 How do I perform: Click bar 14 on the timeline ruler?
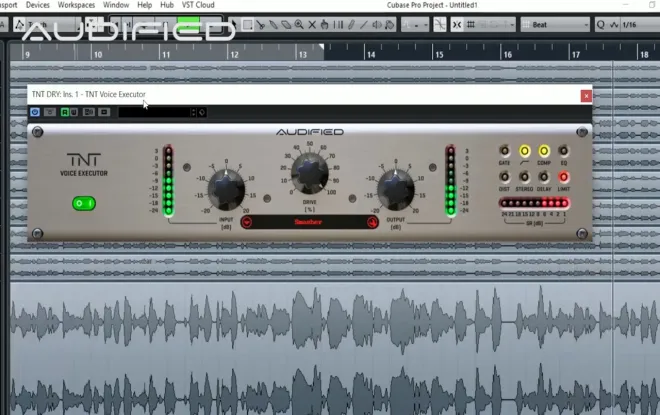click(370, 54)
